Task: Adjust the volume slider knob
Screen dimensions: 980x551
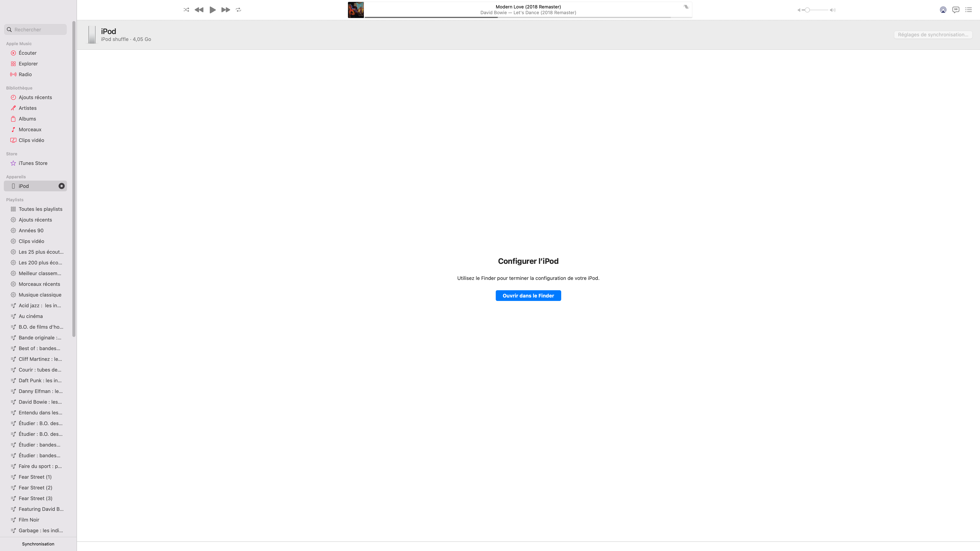Action: 807,10
